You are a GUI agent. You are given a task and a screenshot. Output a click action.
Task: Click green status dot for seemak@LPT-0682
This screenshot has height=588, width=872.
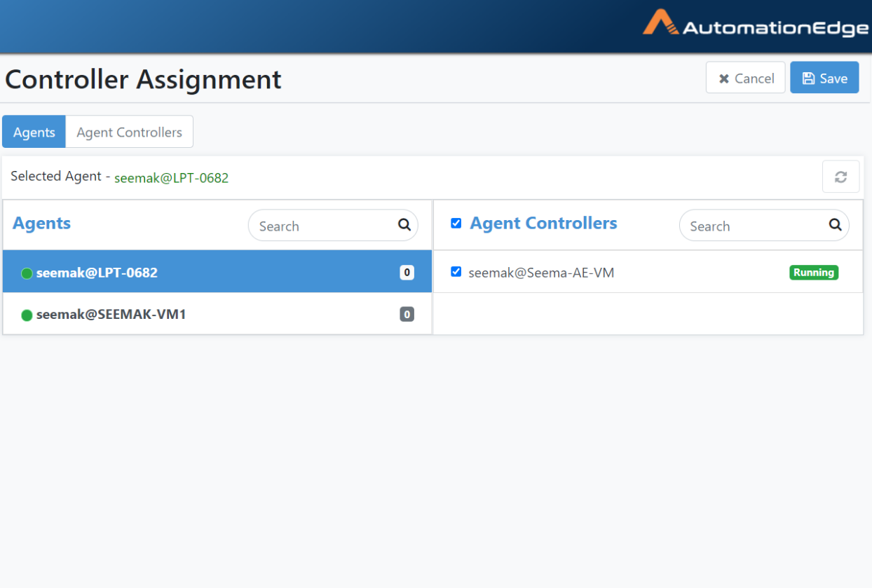pyautogui.click(x=27, y=273)
